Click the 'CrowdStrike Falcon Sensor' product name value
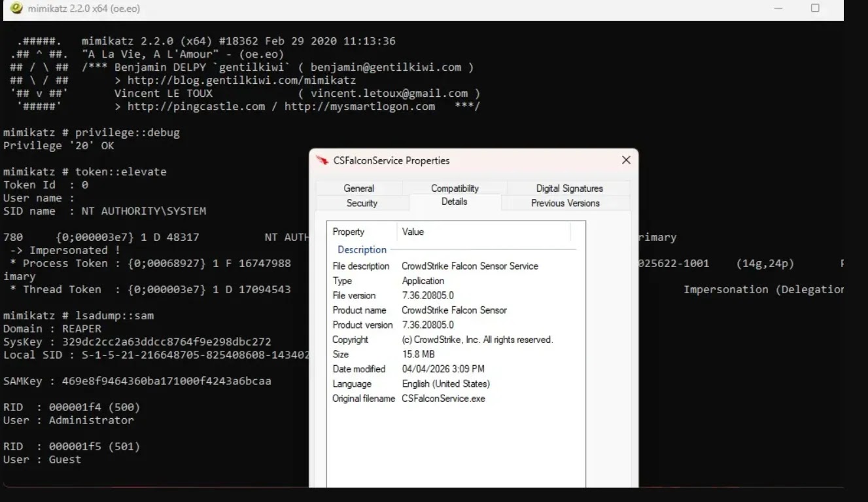The height and width of the screenshot is (502, 868). (454, 310)
